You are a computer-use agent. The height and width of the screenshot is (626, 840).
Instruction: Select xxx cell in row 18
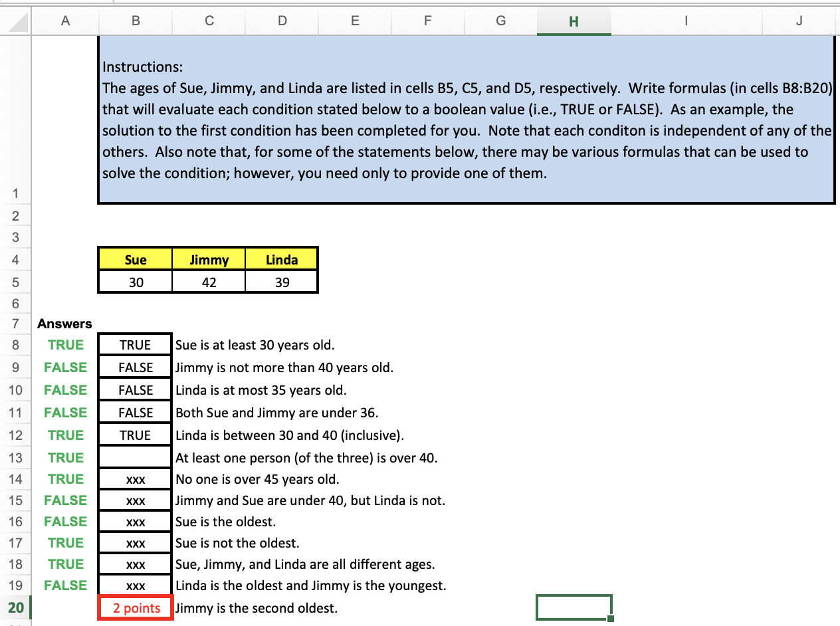click(136, 564)
